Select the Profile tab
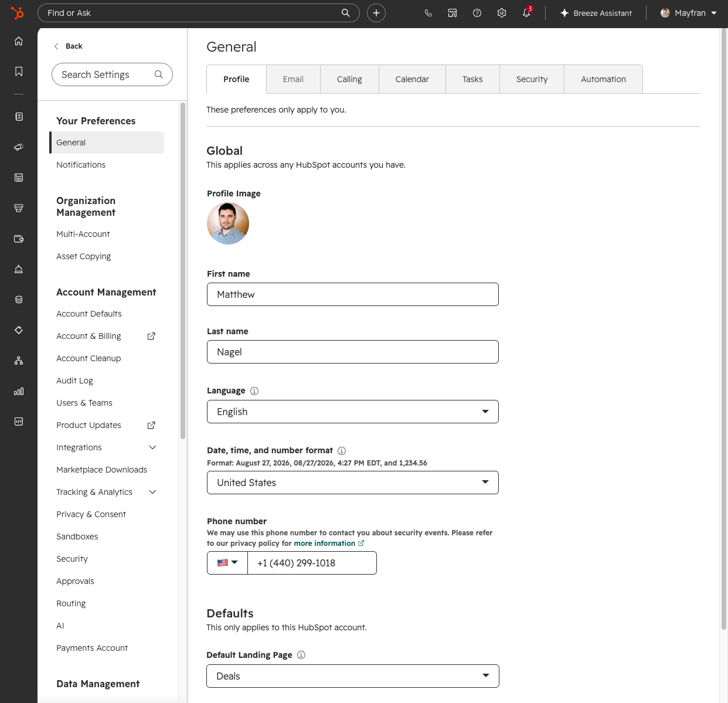Image resolution: width=728 pixels, height=703 pixels. (236, 79)
